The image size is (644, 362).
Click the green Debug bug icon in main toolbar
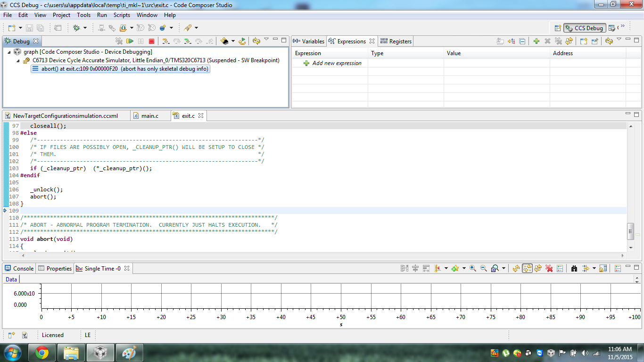coord(76,28)
